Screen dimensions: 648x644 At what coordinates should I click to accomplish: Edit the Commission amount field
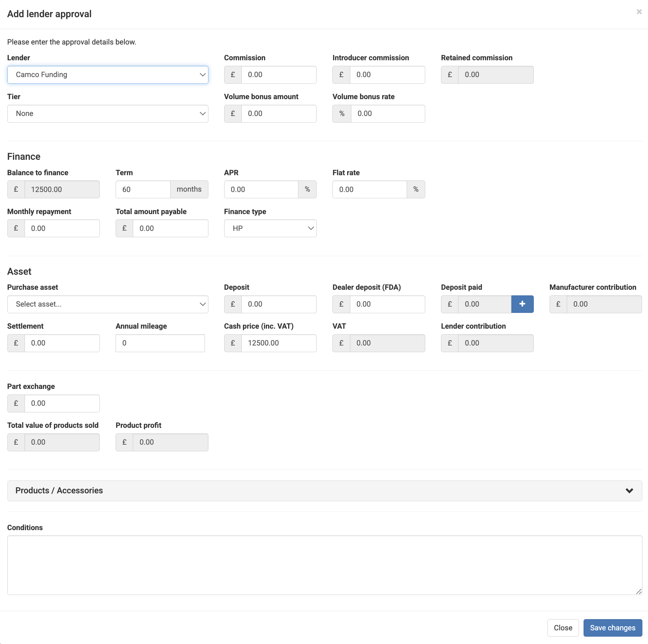tap(279, 75)
